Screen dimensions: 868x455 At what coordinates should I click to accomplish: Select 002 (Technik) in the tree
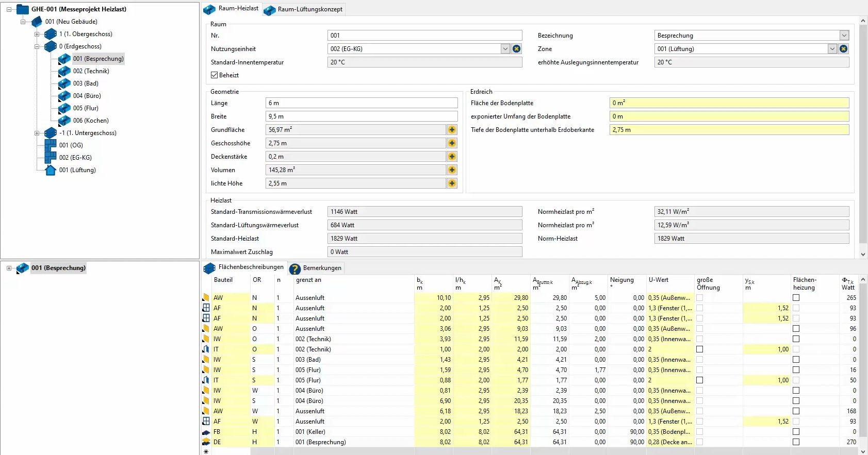point(91,71)
